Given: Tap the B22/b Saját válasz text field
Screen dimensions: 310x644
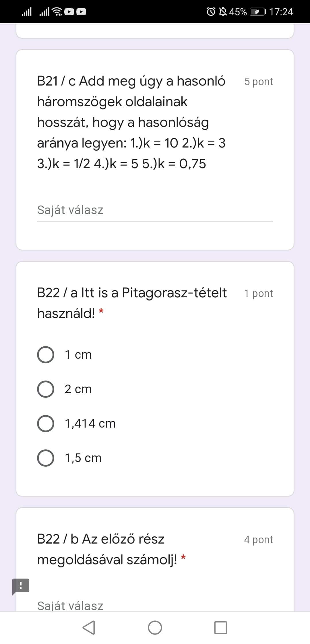Looking at the screenshot, I should click(x=155, y=606).
